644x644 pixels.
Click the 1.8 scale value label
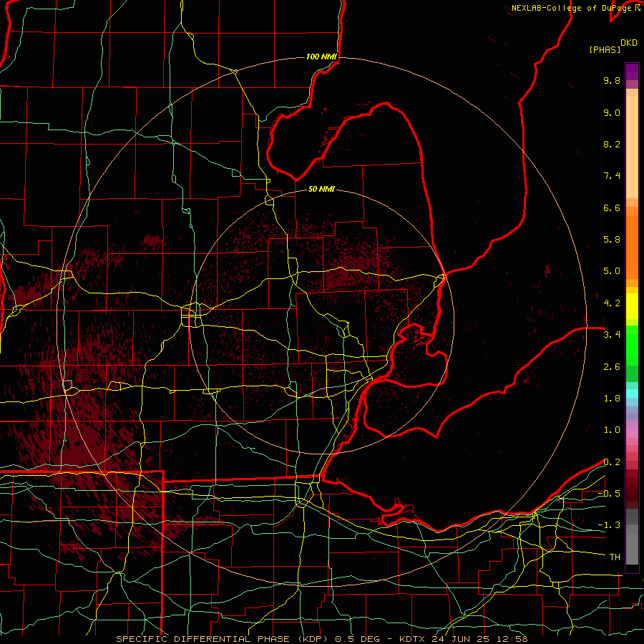(612, 399)
